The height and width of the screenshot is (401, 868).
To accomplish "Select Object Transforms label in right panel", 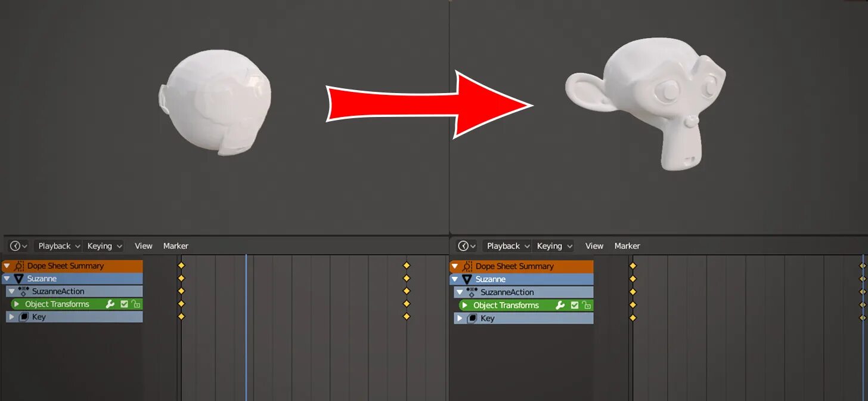I will coord(506,306).
